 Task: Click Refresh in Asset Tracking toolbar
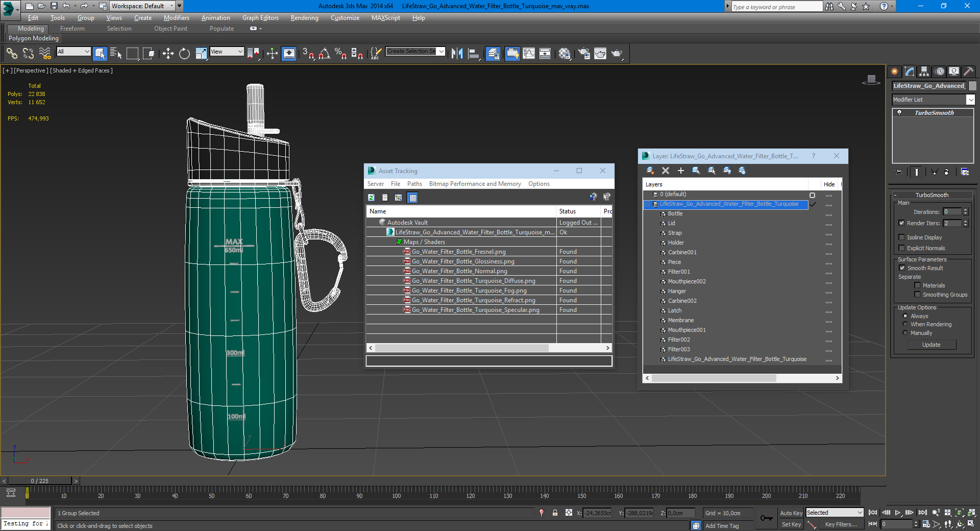click(x=371, y=197)
